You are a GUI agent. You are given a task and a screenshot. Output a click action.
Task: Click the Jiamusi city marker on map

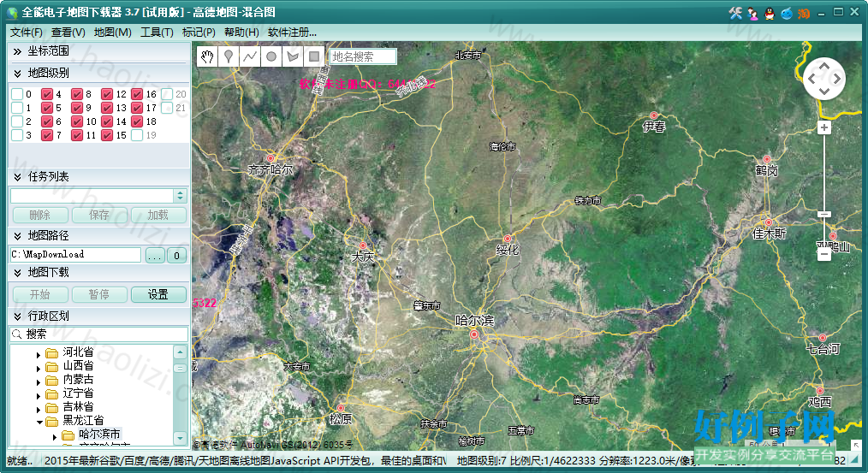click(x=769, y=222)
